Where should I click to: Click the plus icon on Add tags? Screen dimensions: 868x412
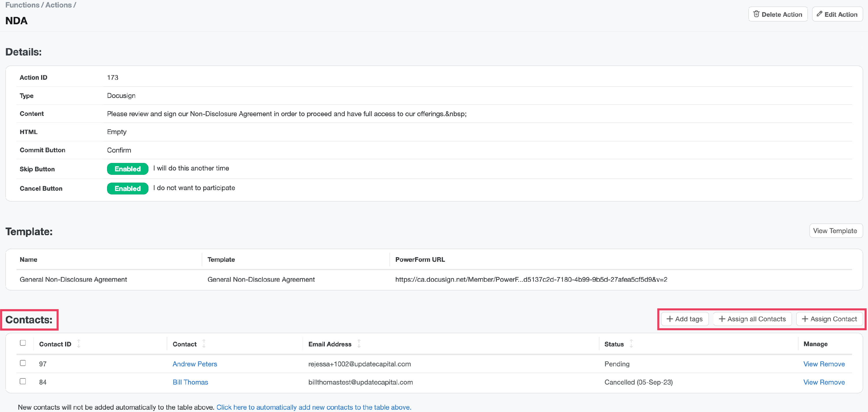click(670, 319)
